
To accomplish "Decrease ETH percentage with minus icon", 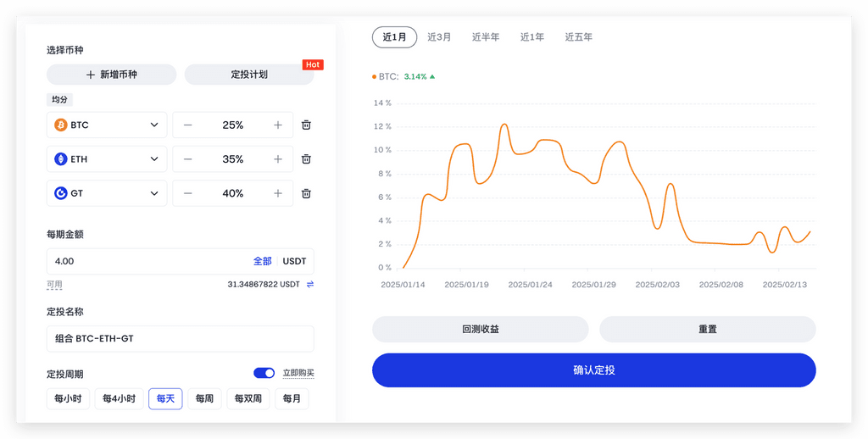I will tap(187, 158).
